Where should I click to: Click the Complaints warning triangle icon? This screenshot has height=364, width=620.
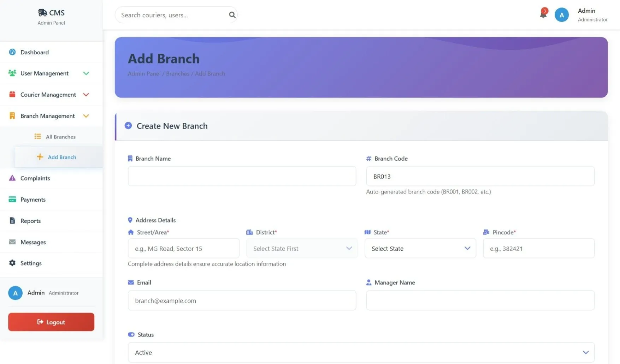click(12, 178)
